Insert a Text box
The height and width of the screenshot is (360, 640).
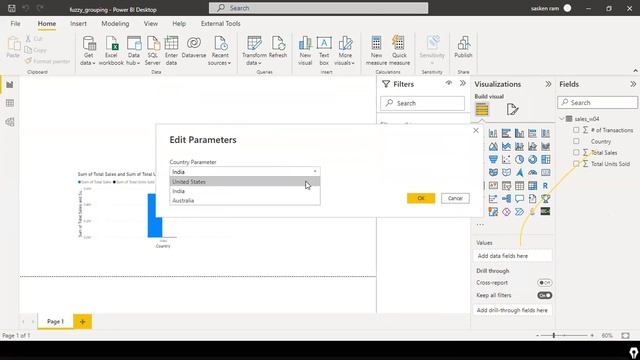[x=324, y=51]
